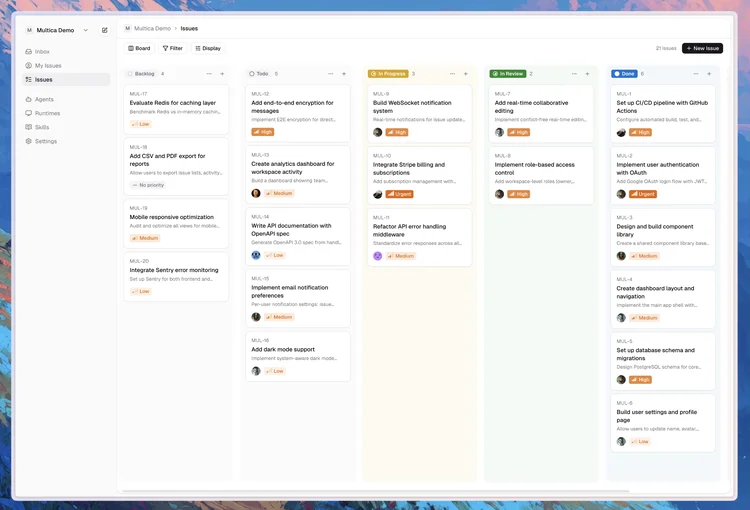This screenshot has width=750, height=510.
Task: Click the New Issue button
Action: click(x=702, y=48)
